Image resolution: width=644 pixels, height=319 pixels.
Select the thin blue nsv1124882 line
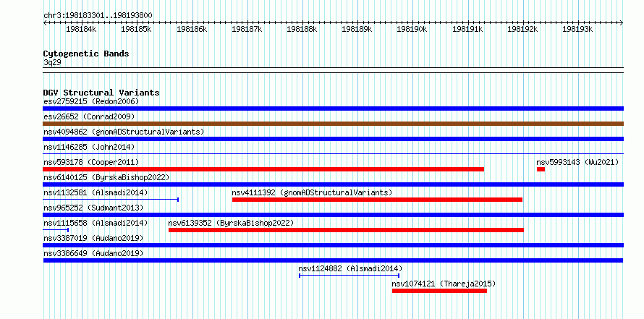click(x=349, y=276)
